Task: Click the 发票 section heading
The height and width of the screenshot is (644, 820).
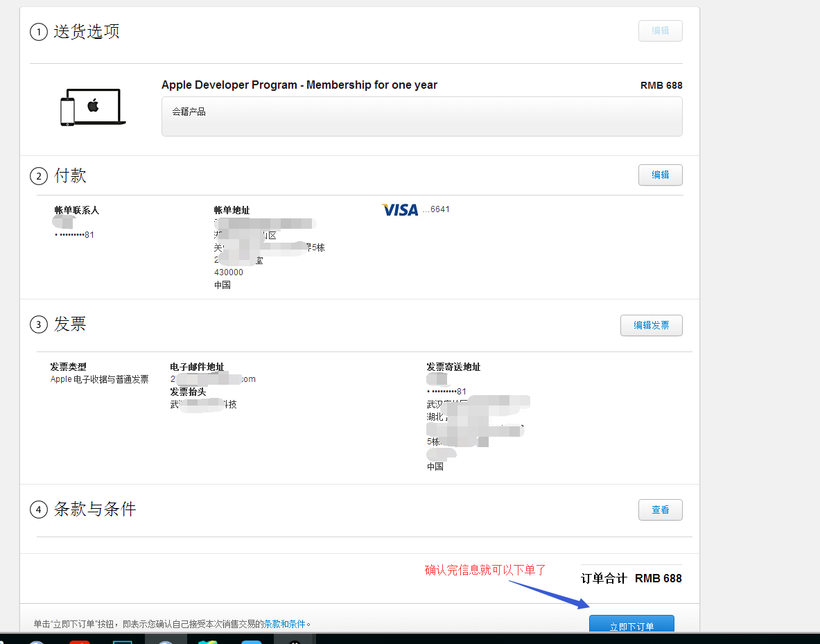Action: pos(70,324)
